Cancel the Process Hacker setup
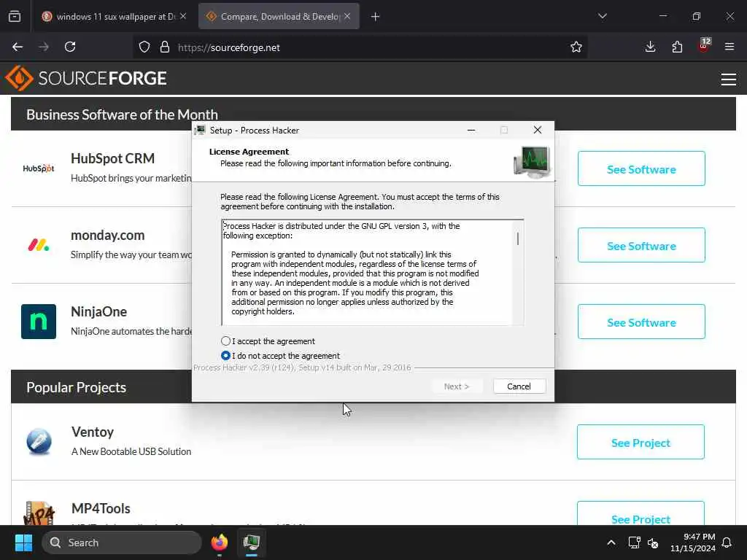This screenshot has width=747, height=560. (x=519, y=386)
